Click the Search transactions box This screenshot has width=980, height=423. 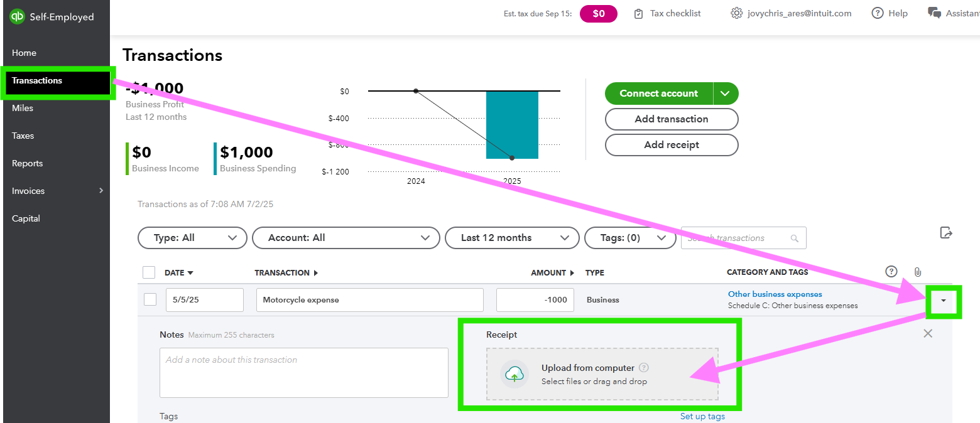pyautogui.click(x=744, y=238)
